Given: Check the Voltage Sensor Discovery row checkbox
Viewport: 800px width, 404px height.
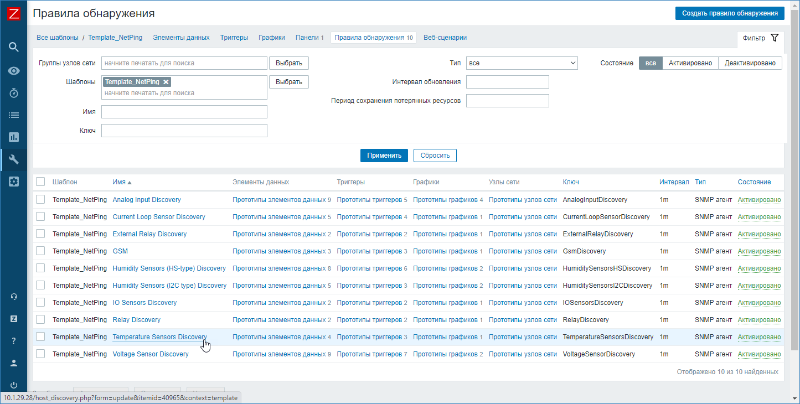Looking at the screenshot, I should point(40,354).
